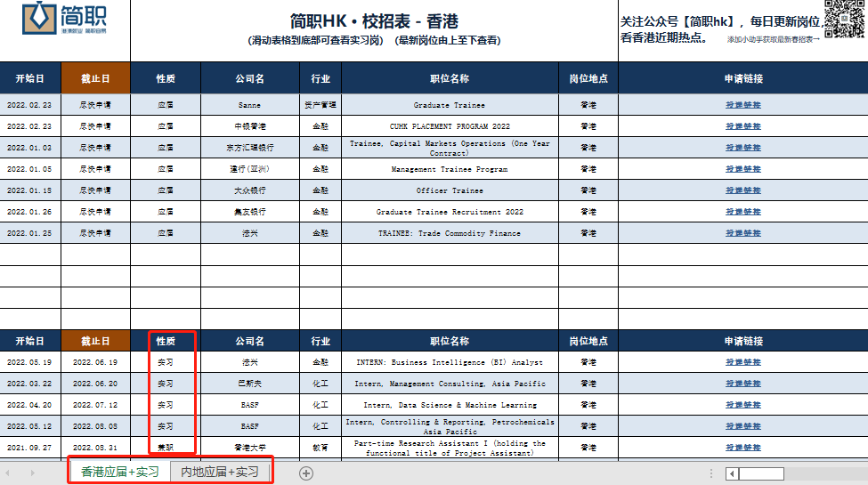
Task: Open the 投递链接 link for 香港大学 Research Assistant
Action: click(x=742, y=448)
